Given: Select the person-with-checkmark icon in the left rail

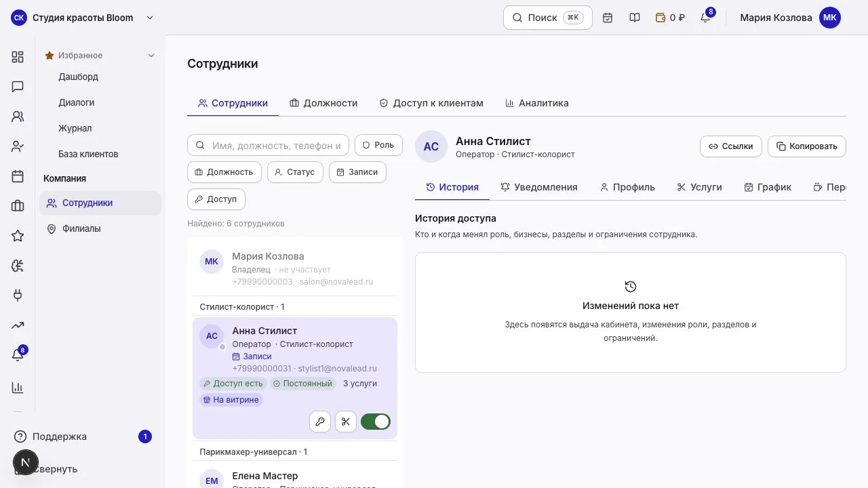Looking at the screenshot, I should pos(18,146).
